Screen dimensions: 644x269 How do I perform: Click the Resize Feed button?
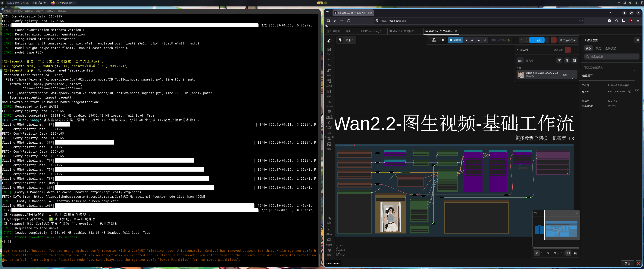click(x=333, y=263)
